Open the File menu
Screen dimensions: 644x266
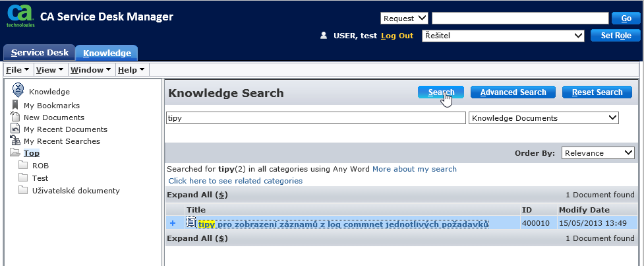tap(18, 70)
